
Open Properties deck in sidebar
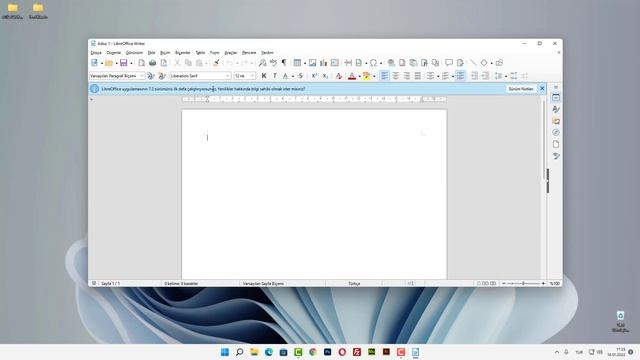pos(556,98)
